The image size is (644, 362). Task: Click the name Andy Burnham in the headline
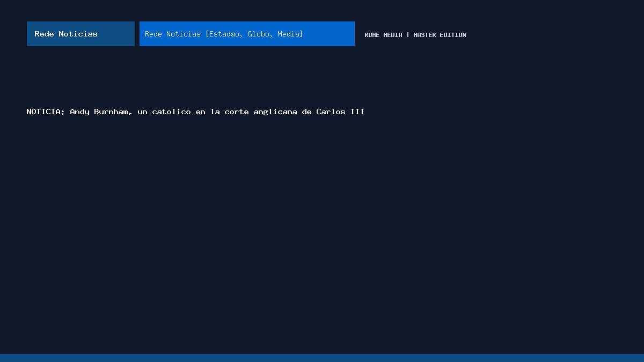tap(101, 112)
